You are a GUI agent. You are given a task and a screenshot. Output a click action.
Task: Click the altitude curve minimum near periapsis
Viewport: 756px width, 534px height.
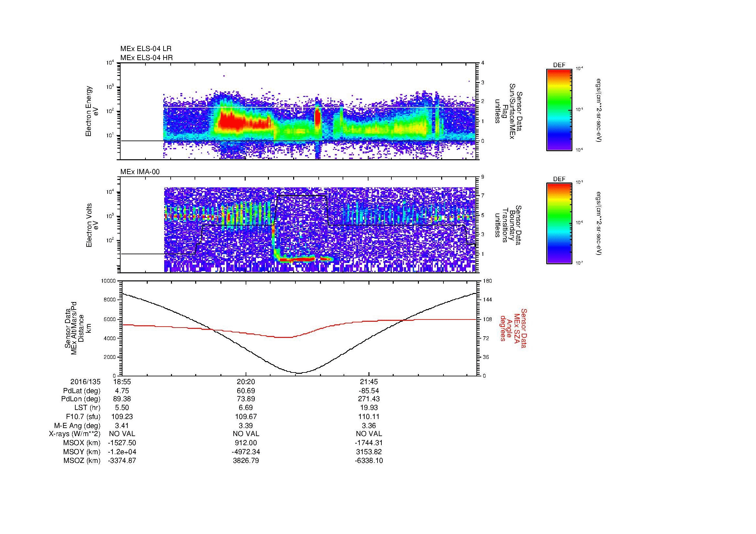click(x=300, y=373)
